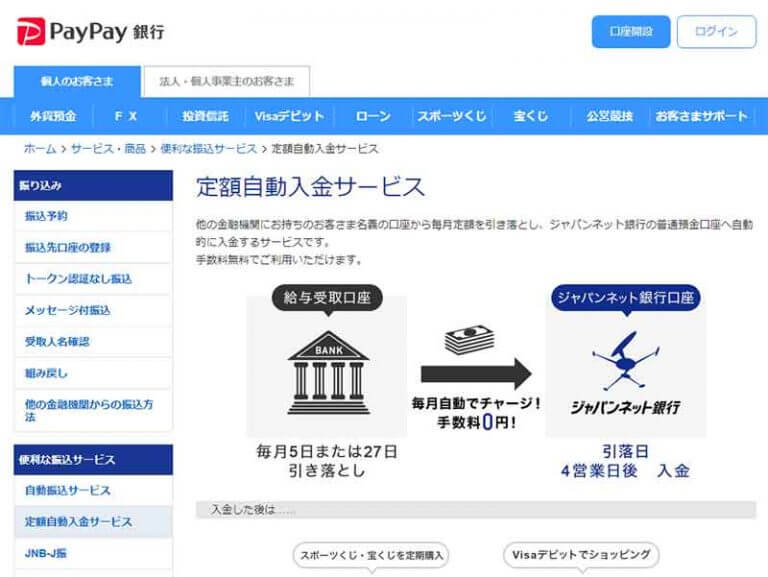Open 受取人名確認 sidebar link
768x577 pixels.
point(93,341)
